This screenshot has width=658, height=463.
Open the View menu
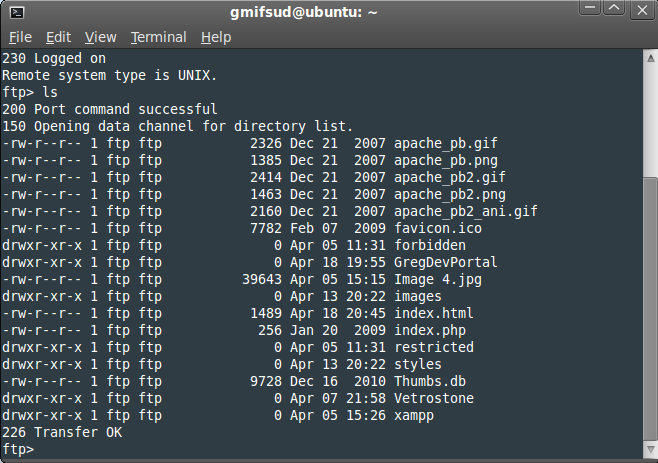pos(101,37)
